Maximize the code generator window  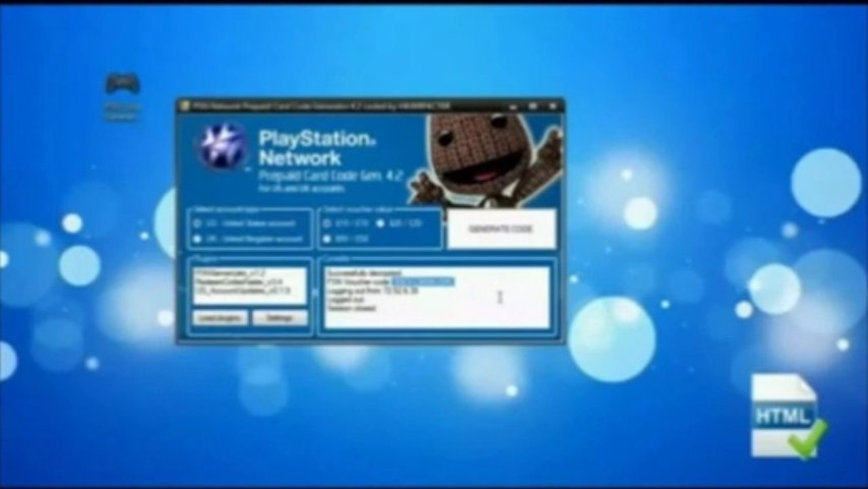533,106
